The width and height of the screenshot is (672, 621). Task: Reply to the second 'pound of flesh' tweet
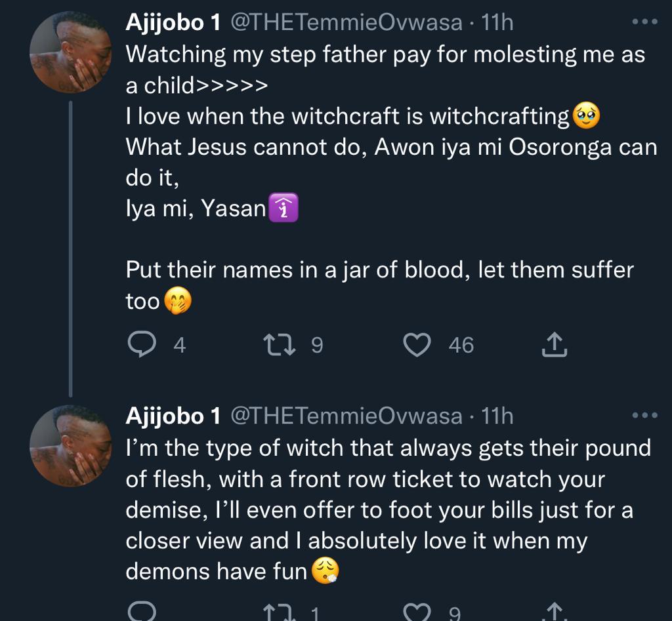[x=140, y=612]
